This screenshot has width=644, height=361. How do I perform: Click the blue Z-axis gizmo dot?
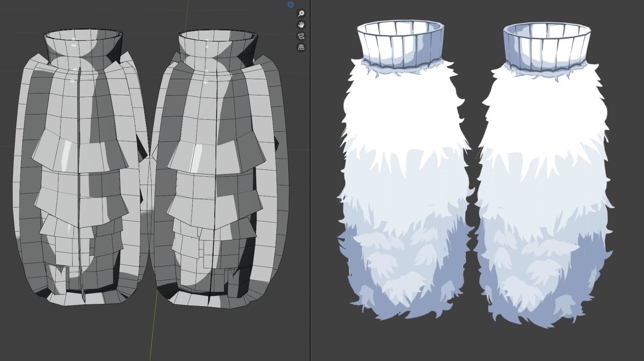[x=291, y=4]
